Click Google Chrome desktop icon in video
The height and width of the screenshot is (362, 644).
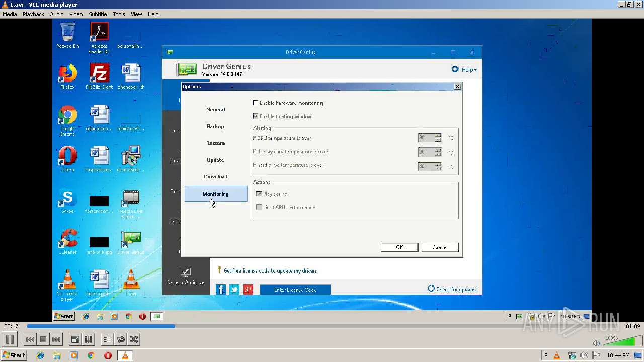[68, 121]
